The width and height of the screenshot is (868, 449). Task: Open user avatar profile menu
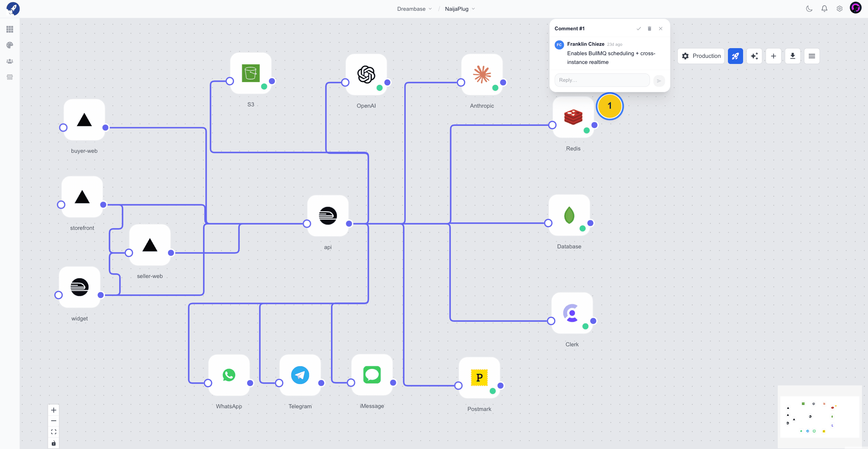(x=856, y=8)
